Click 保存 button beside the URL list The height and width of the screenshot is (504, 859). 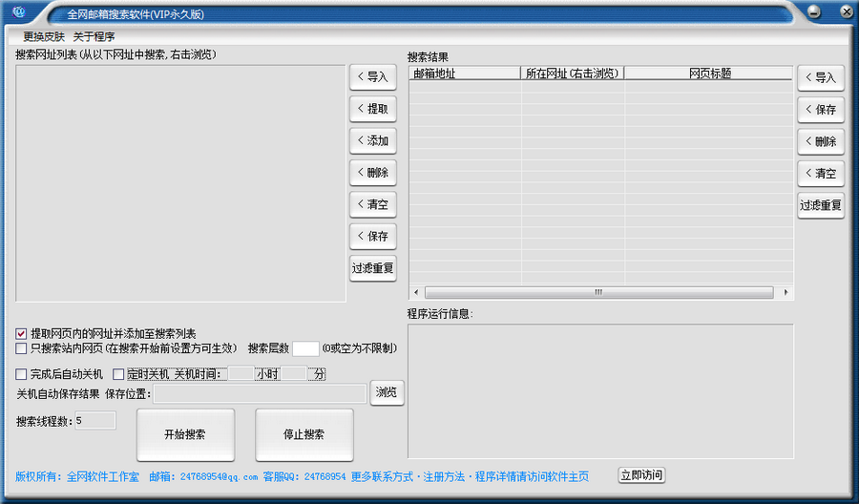pos(373,236)
